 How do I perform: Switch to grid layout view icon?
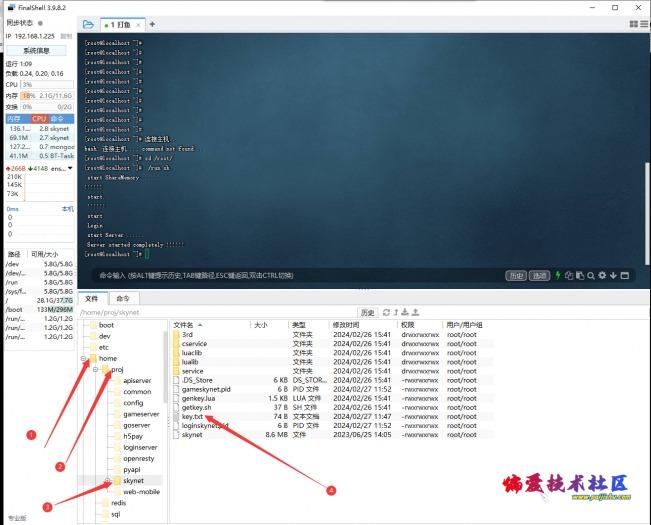click(634, 24)
